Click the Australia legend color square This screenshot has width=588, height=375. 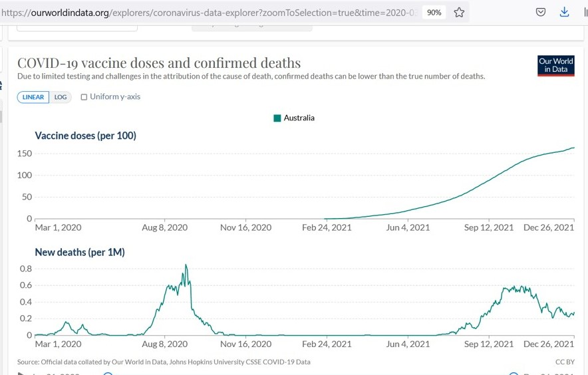(277, 118)
